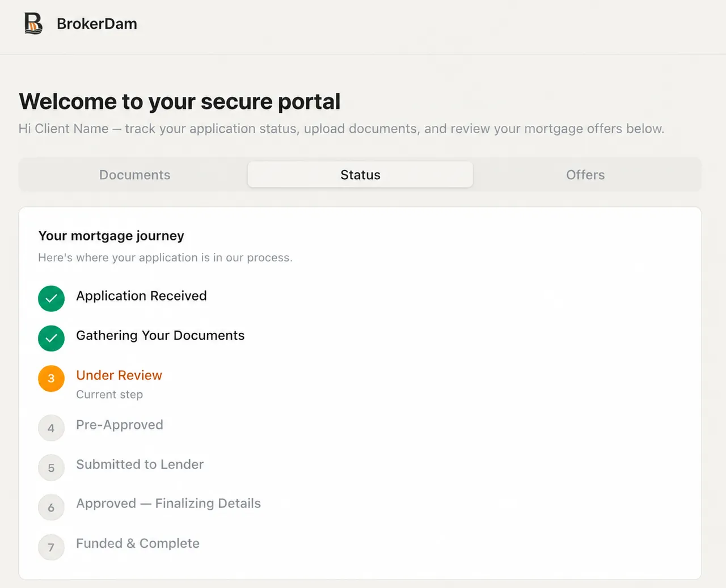Click the step 7 circle for Funded & Complete

tap(51, 547)
